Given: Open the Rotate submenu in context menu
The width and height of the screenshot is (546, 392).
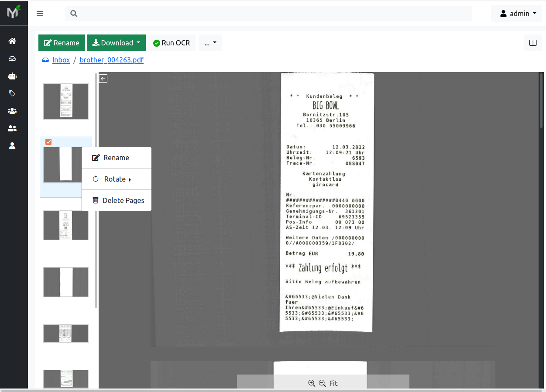Looking at the screenshot, I should point(117,179).
